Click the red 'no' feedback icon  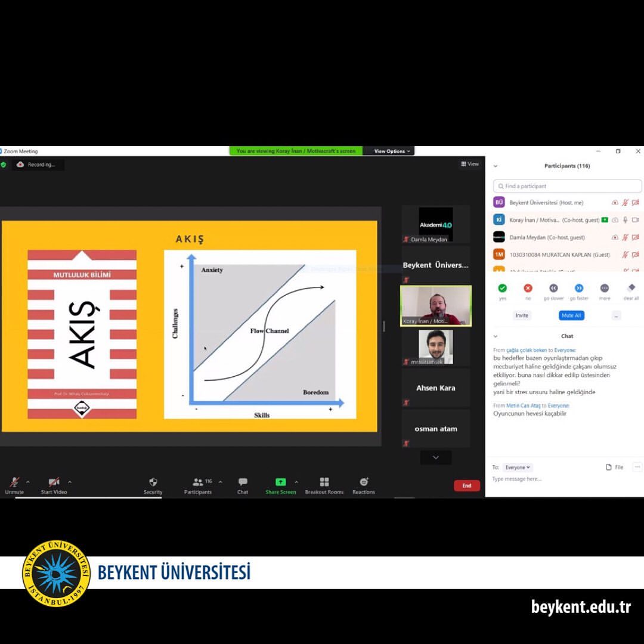(x=528, y=288)
